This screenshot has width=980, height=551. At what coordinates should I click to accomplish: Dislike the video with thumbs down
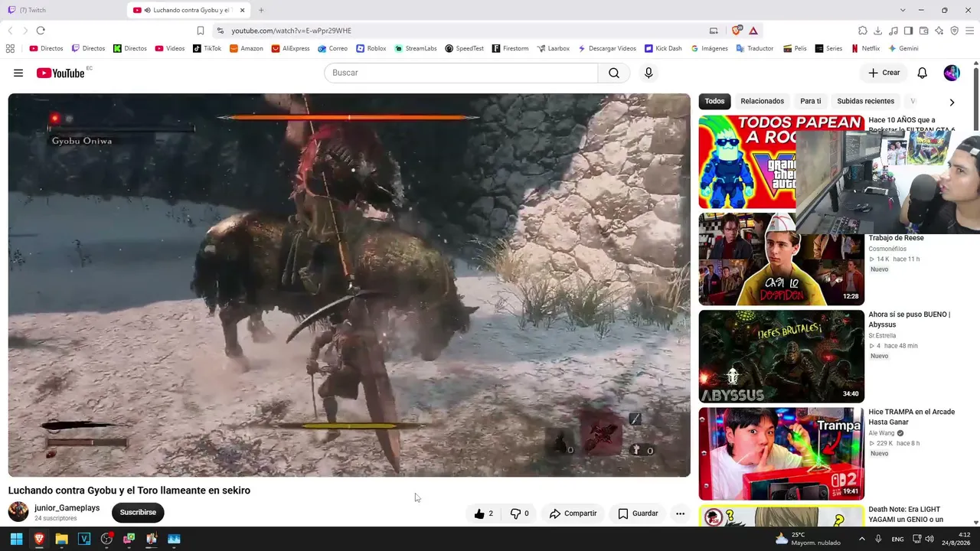click(520, 514)
